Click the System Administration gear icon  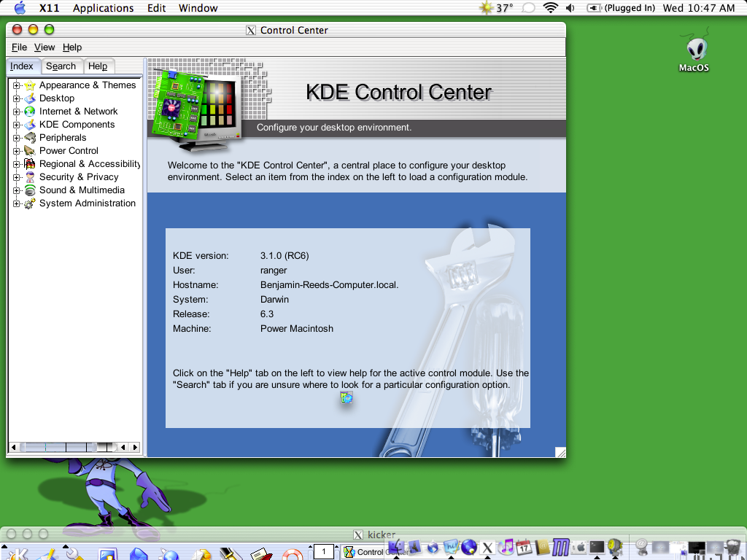(x=29, y=203)
